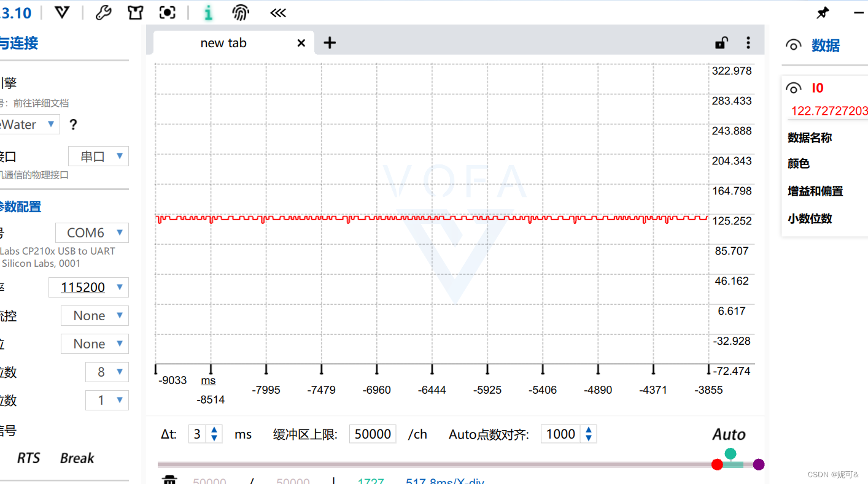Open the theme/skin icon shaped like a shirt

click(x=135, y=12)
